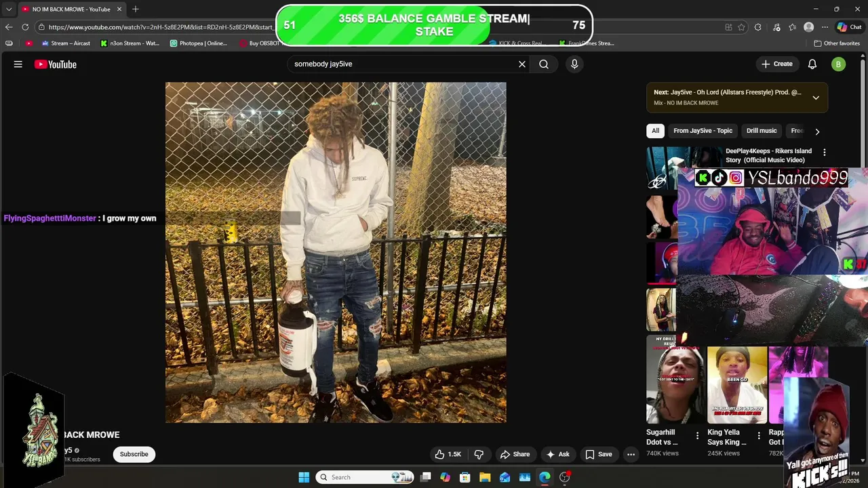Save the video to a playlist
The height and width of the screenshot is (488, 868).
tap(599, 454)
